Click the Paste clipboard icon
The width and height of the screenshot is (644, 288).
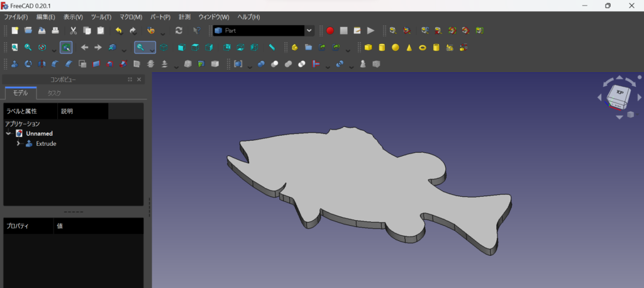coord(100,30)
